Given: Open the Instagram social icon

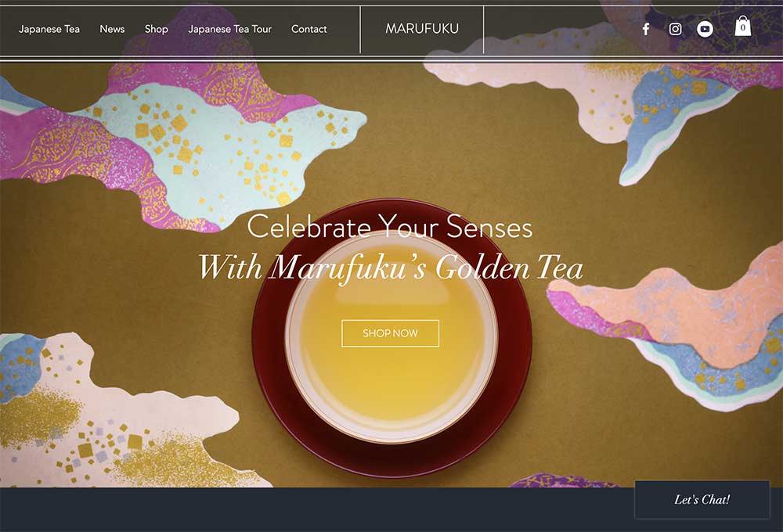Looking at the screenshot, I should tap(675, 29).
